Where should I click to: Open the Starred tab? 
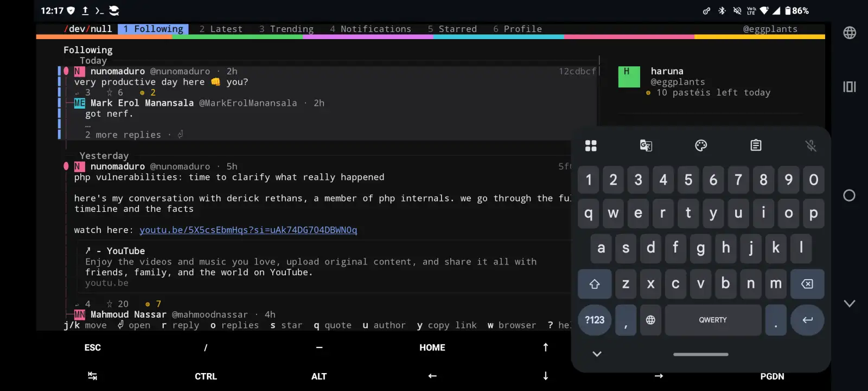(x=452, y=29)
